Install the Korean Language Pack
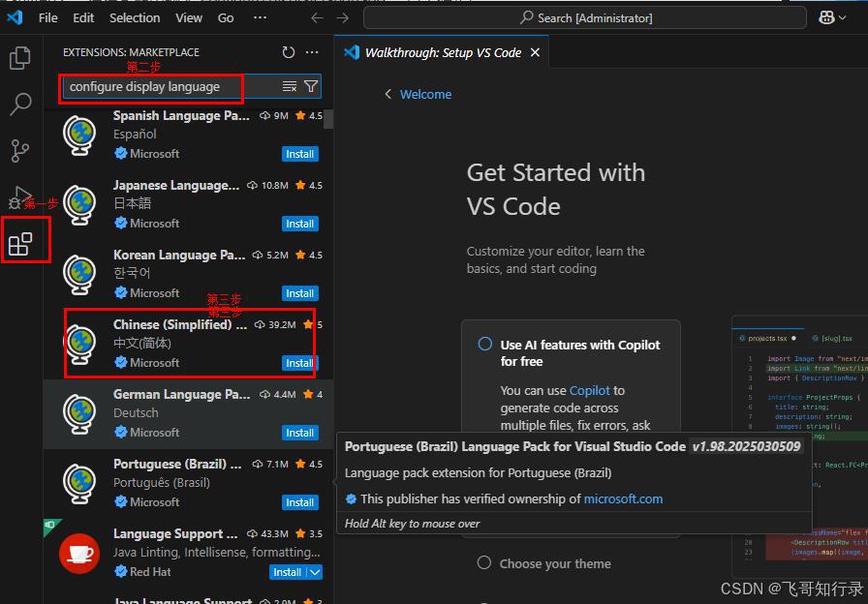 pos(300,293)
